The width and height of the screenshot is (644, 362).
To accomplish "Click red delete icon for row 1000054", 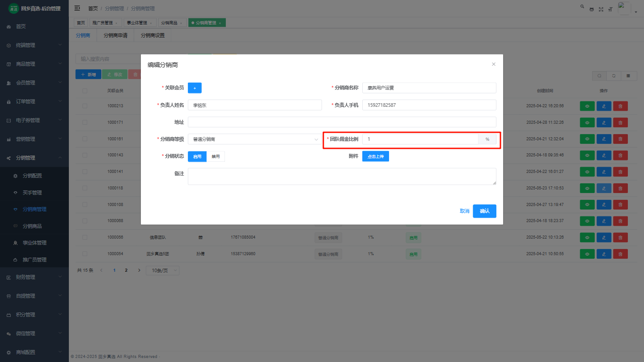I will click(620, 254).
